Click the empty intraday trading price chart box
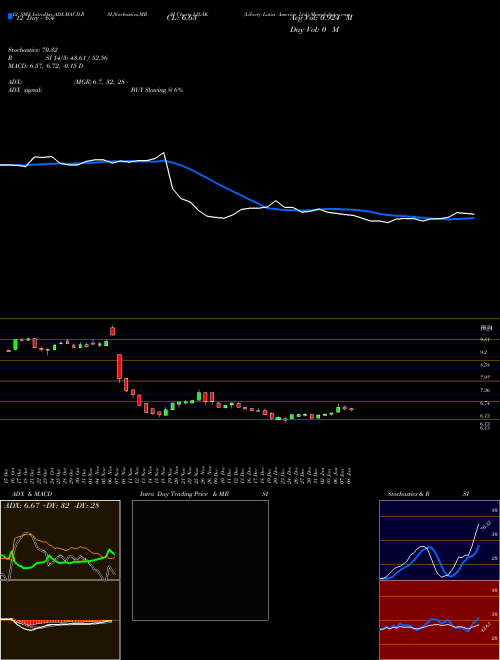 click(200, 560)
